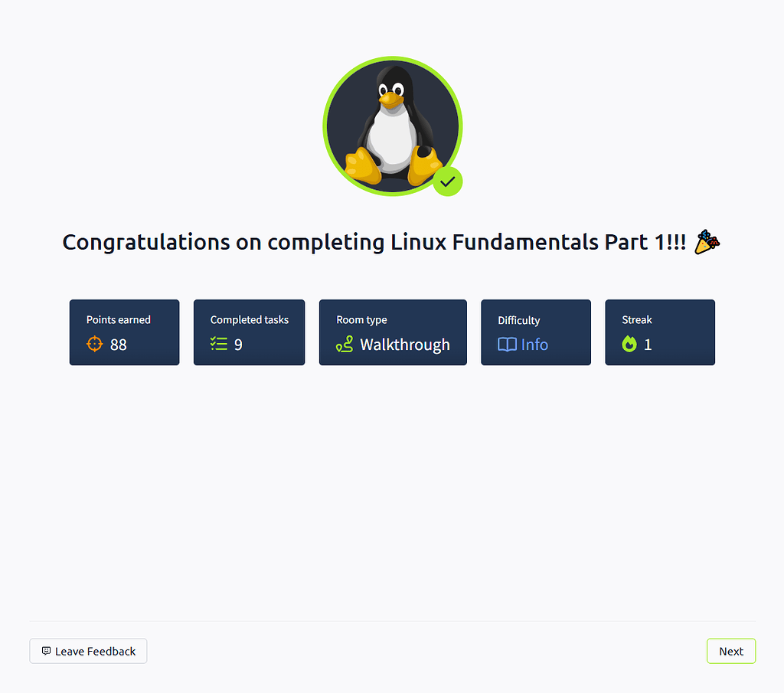This screenshot has width=784, height=693.
Task: Click the points earned value '88'
Action: pos(119,345)
